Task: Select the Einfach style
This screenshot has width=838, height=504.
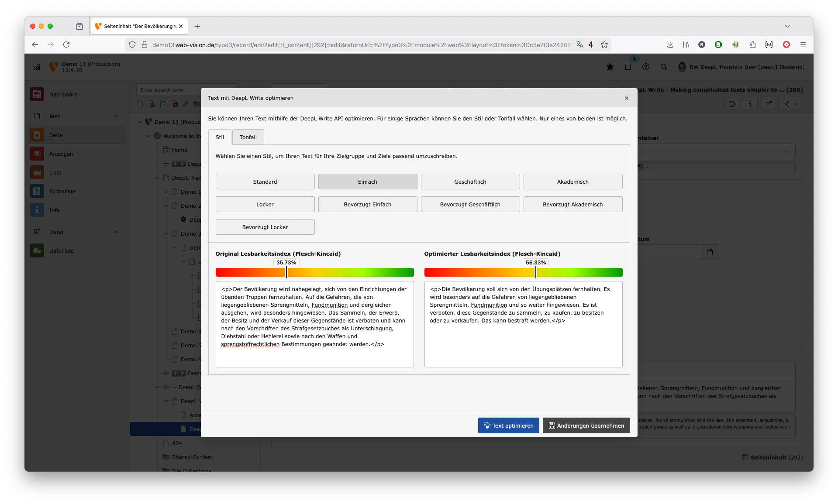Action: (x=367, y=182)
